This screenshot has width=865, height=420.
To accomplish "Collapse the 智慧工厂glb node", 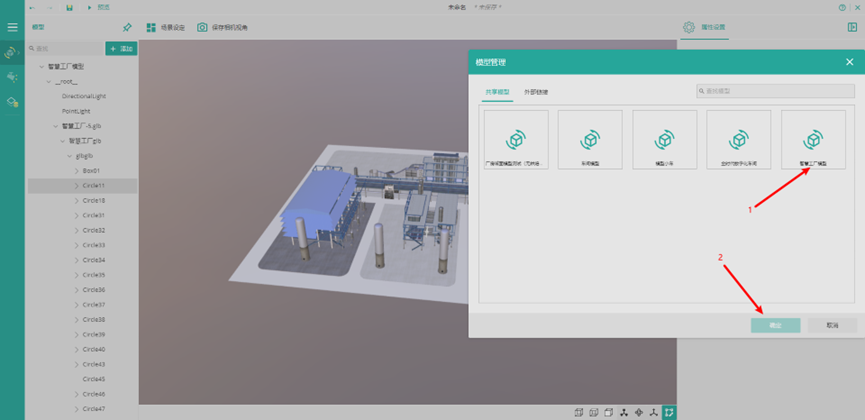I will tap(63, 141).
